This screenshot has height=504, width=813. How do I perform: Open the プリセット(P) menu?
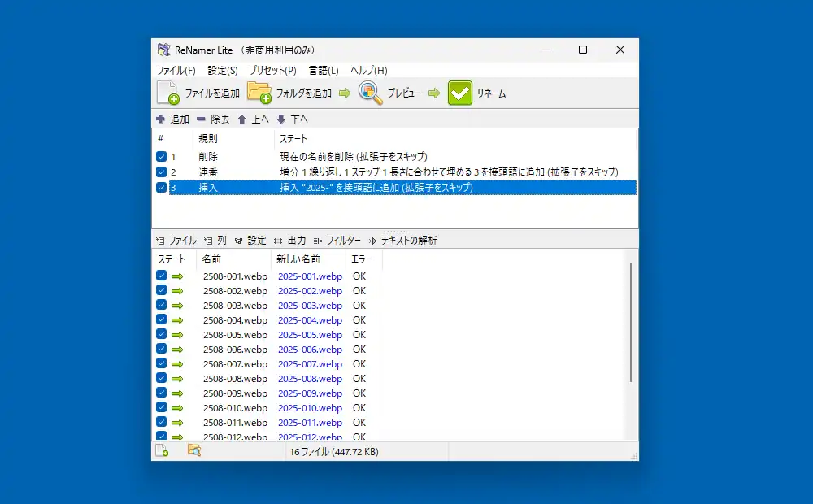tap(272, 71)
